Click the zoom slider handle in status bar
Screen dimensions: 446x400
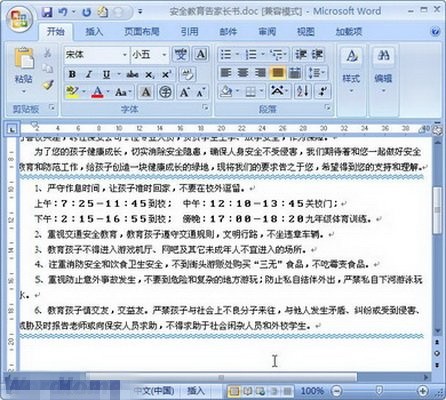(x=379, y=390)
